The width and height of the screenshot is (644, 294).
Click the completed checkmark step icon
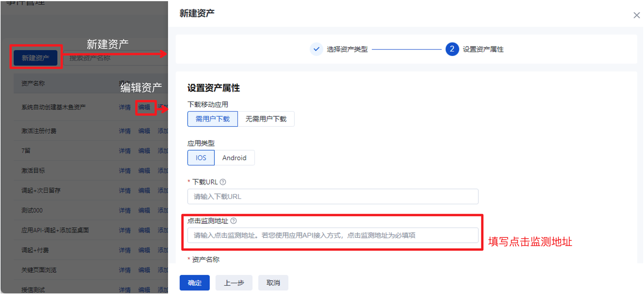click(x=316, y=49)
